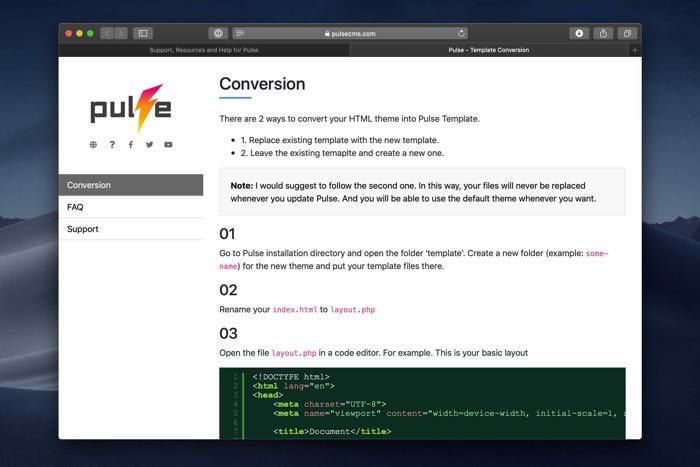Add a new tab with plus button
The width and height of the screenshot is (700, 467).
pos(635,50)
